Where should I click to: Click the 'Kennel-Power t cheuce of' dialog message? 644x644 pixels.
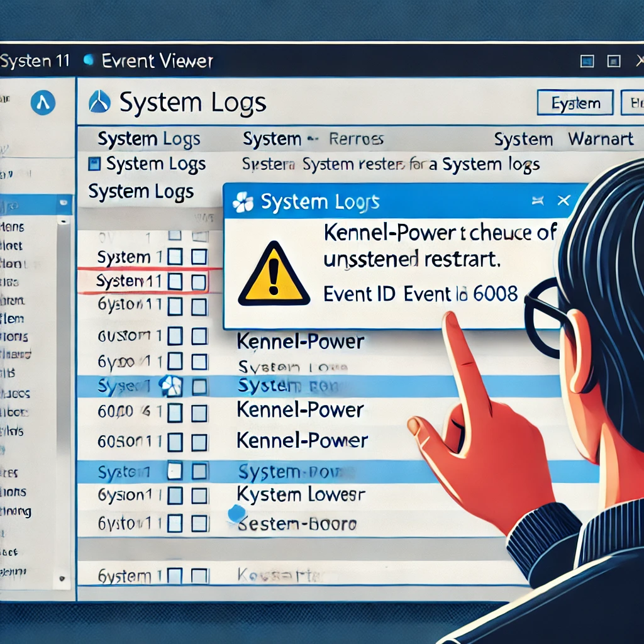coord(440,233)
